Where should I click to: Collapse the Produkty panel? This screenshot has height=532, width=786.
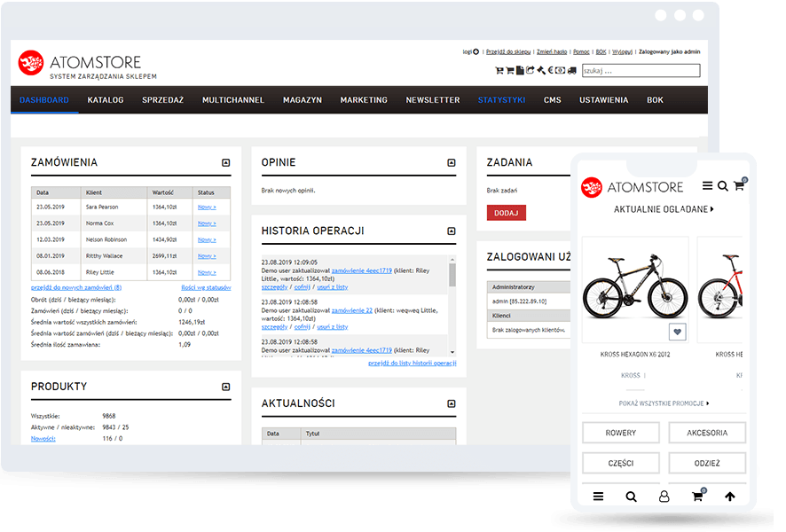point(226,387)
